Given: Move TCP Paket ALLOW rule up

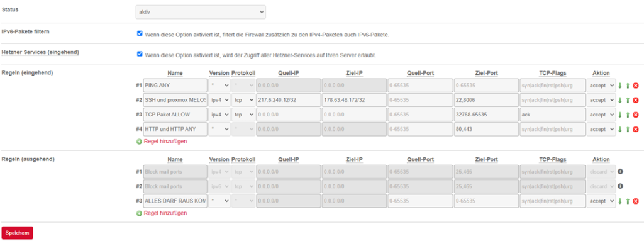Looking at the screenshot, I should coord(628,115).
